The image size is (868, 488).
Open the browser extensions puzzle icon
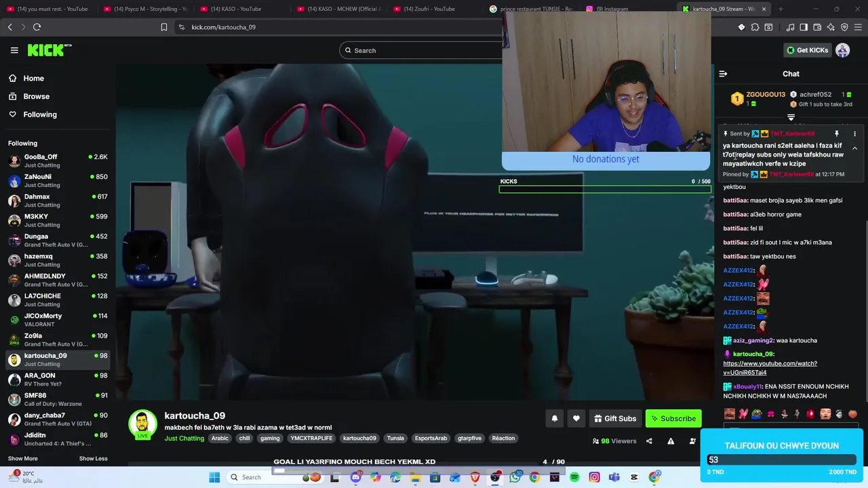tap(755, 27)
